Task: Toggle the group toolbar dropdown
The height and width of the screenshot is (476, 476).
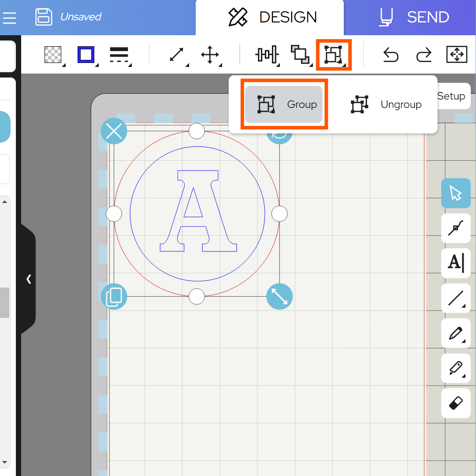Action: 334,55
